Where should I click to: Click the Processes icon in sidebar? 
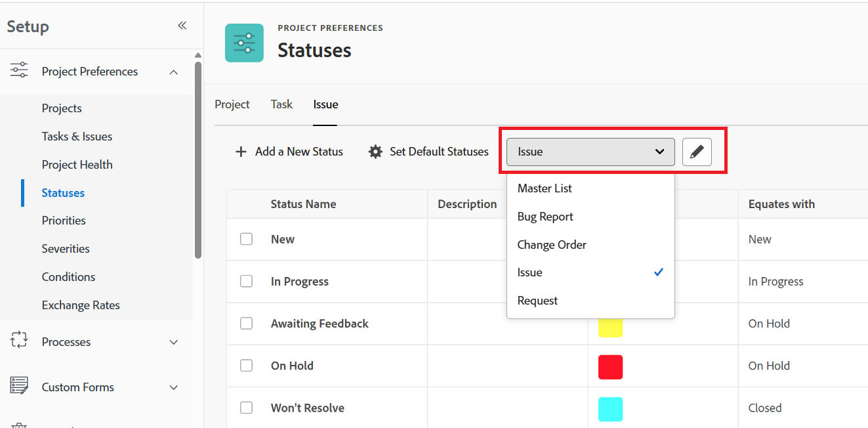coord(19,341)
